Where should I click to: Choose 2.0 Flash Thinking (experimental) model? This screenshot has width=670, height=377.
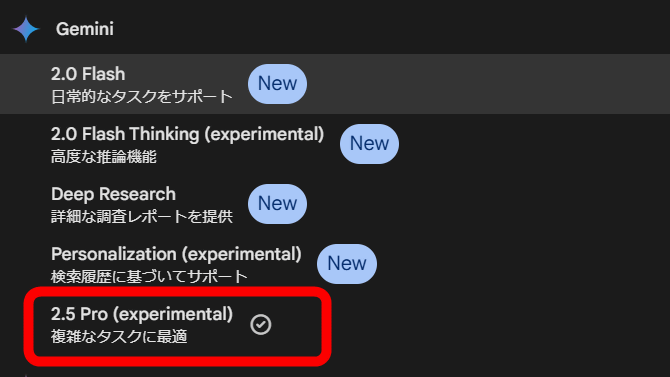[x=335, y=144]
